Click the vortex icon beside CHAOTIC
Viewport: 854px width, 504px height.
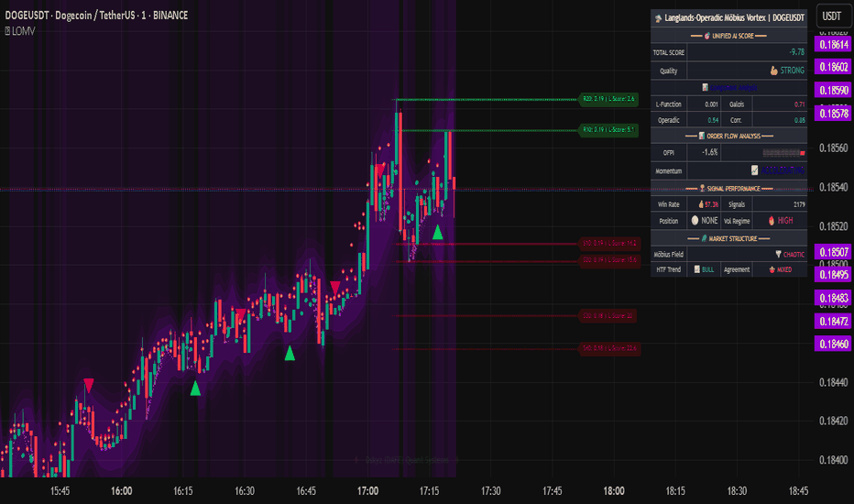(x=778, y=255)
